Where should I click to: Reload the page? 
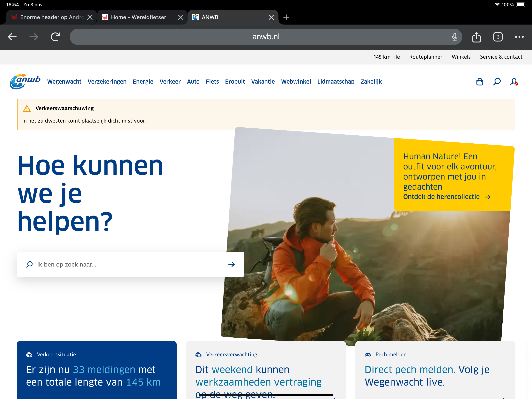coord(55,37)
